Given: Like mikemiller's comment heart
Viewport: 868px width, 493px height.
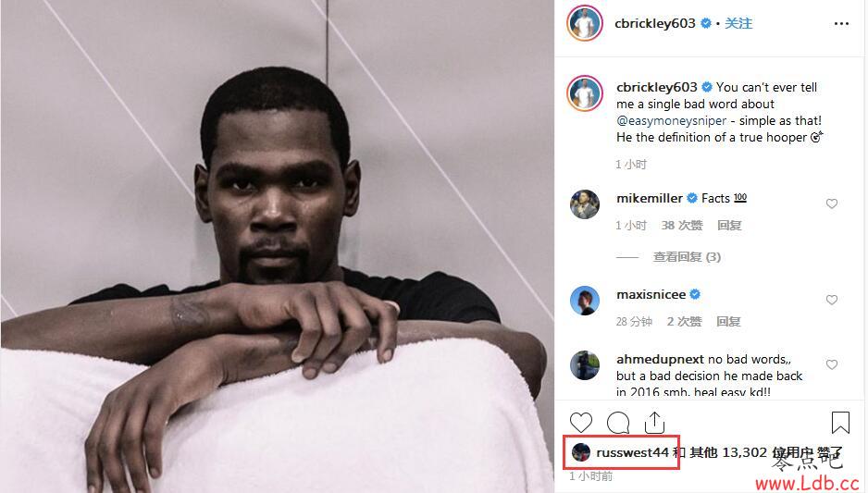Looking at the screenshot, I should 832,203.
